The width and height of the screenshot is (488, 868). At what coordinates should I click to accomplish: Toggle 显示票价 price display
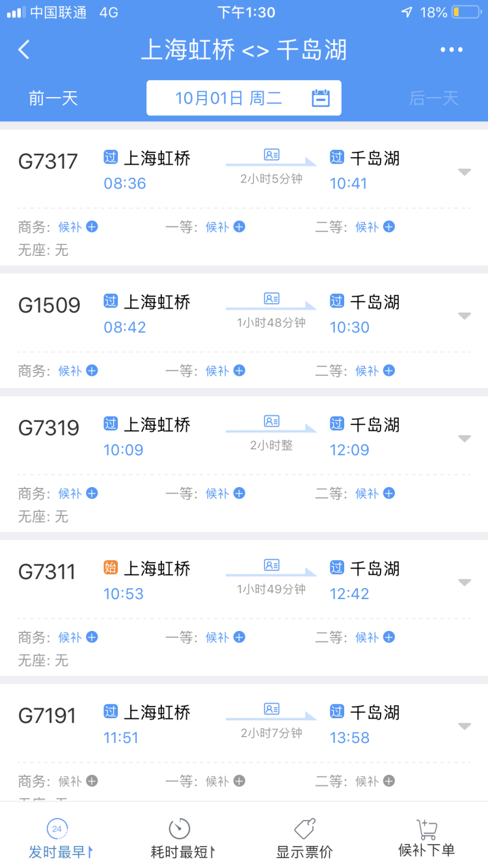(305, 839)
